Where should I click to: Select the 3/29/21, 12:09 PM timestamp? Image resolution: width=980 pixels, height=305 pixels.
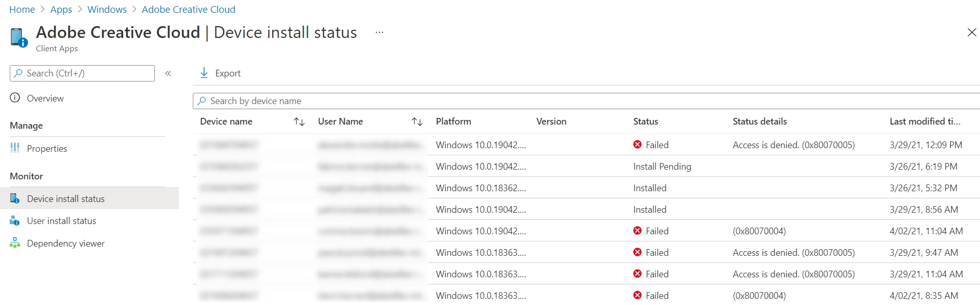click(x=926, y=145)
